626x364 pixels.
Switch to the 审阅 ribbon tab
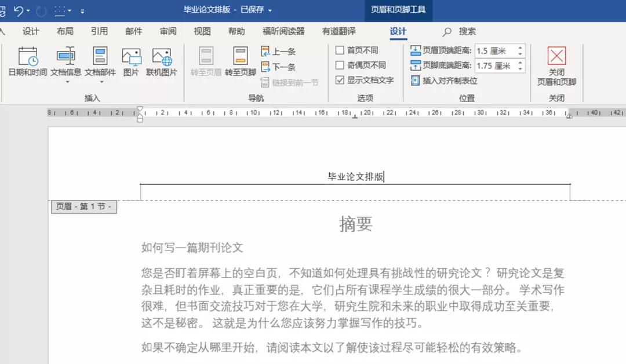[x=168, y=31]
